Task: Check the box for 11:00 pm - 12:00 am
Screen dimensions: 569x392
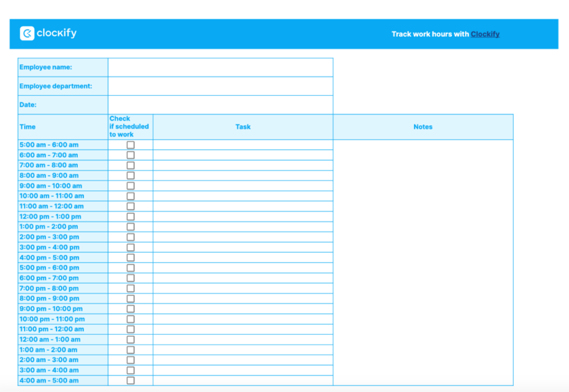Action: click(130, 329)
